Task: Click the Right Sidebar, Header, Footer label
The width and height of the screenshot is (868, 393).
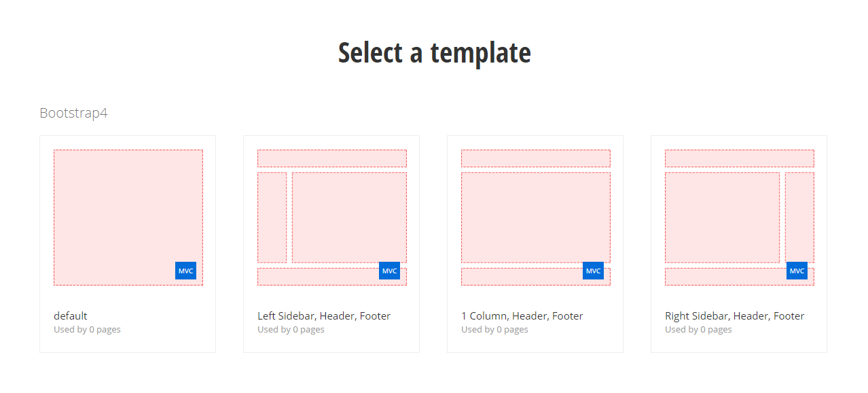Action: tap(735, 315)
